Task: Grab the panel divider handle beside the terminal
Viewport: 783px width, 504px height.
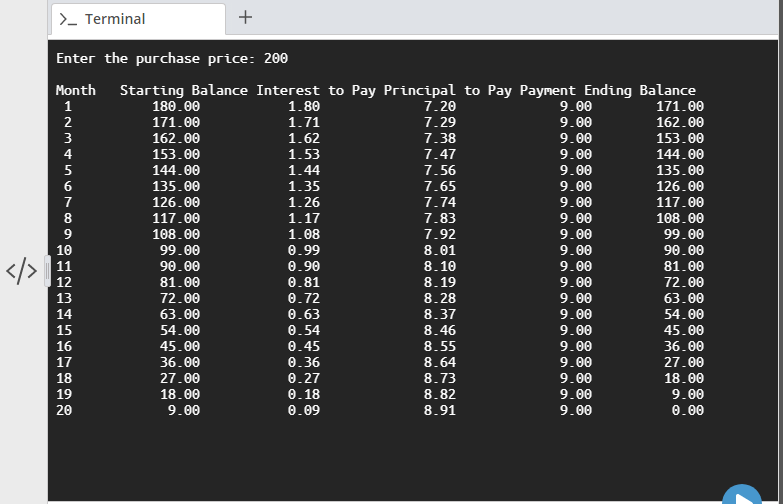Action: (x=47, y=271)
